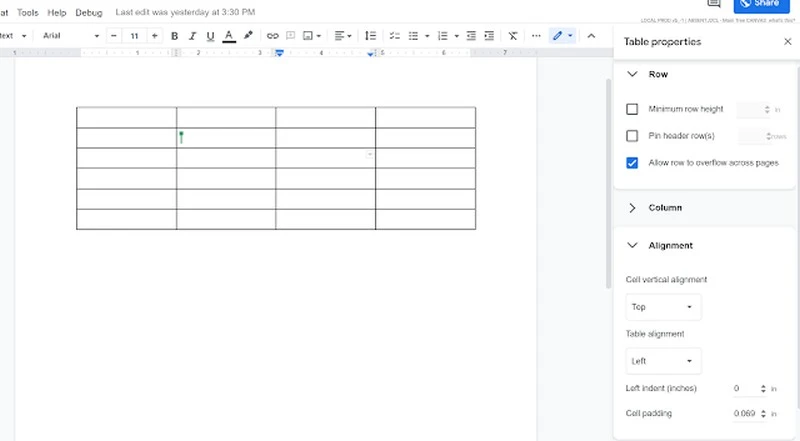Click the insert link icon
The image size is (800, 441).
tap(272, 36)
